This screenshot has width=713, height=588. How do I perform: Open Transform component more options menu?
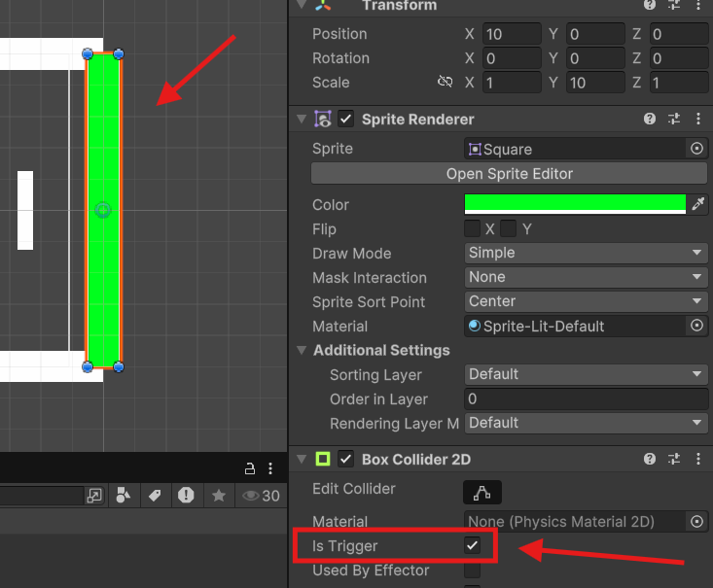pos(698,5)
